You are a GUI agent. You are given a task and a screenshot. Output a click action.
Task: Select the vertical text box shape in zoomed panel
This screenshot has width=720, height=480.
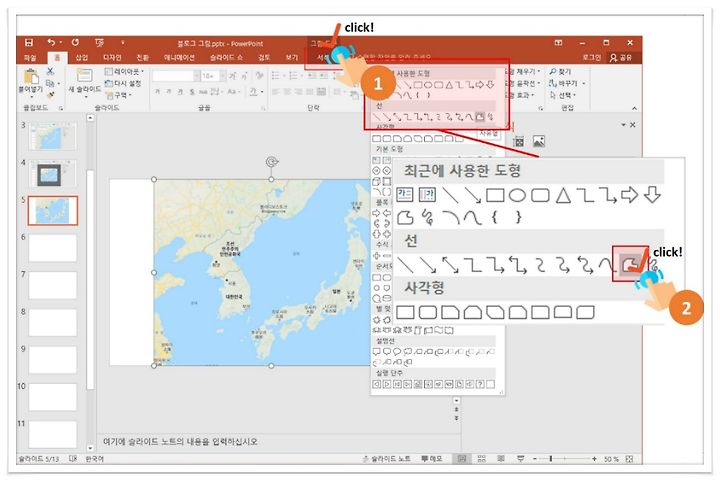coord(427,195)
